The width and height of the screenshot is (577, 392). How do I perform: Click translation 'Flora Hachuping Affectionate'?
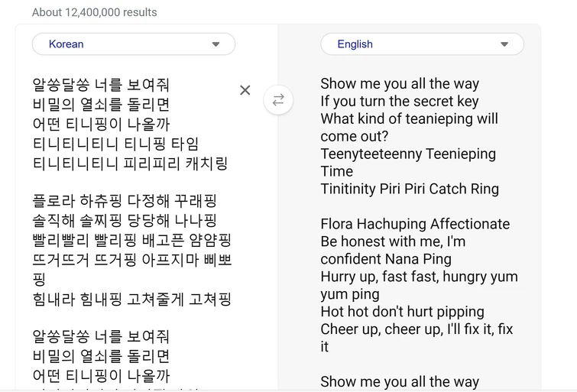click(415, 224)
